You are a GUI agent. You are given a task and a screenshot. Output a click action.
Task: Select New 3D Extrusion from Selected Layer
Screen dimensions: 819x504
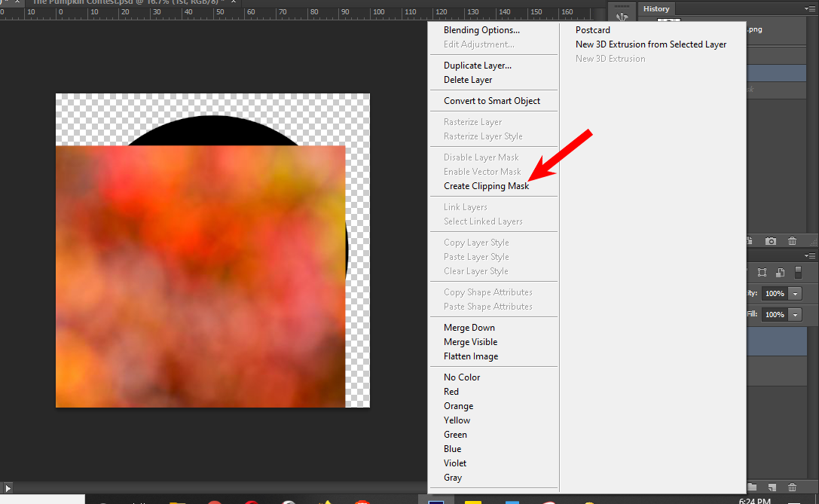click(651, 44)
